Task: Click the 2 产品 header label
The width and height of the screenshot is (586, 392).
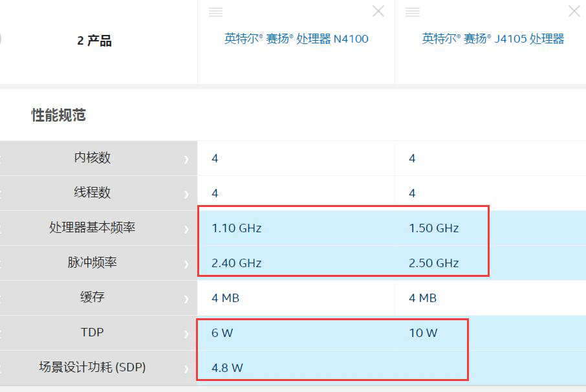Action: coord(94,40)
